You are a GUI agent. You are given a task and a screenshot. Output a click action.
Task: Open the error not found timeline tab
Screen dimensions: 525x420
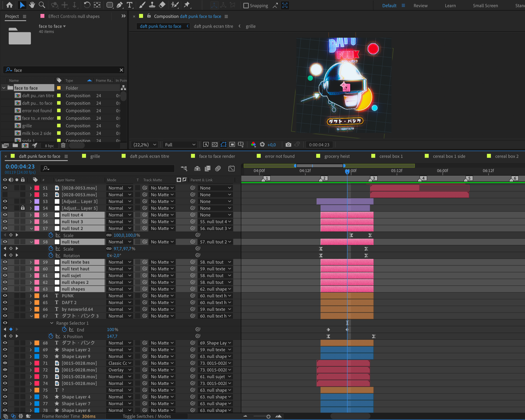(x=280, y=156)
